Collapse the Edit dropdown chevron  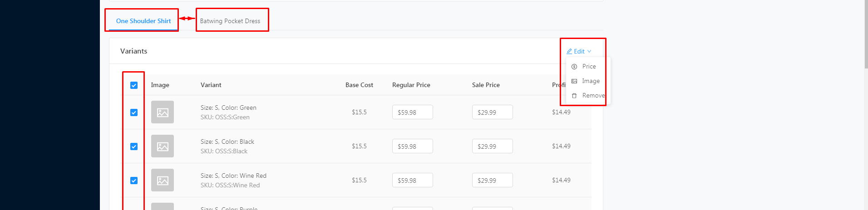pyautogui.click(x=589, y=52)
